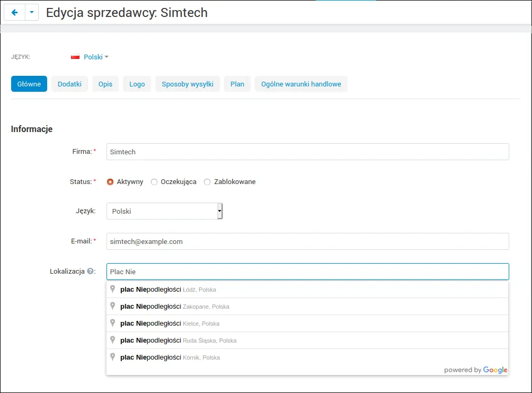The width and height of the screenshot is (532, 393).
Task: Select the Aktywny status radio button
Action: [110, 182]
